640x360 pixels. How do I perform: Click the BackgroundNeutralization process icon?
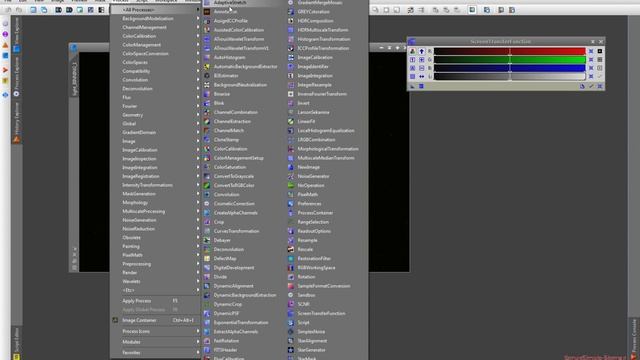(207, 85)
